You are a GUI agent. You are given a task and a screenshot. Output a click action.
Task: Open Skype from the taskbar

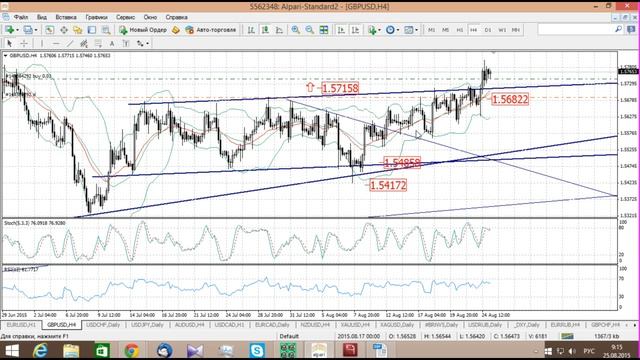[x=257, y=350]
